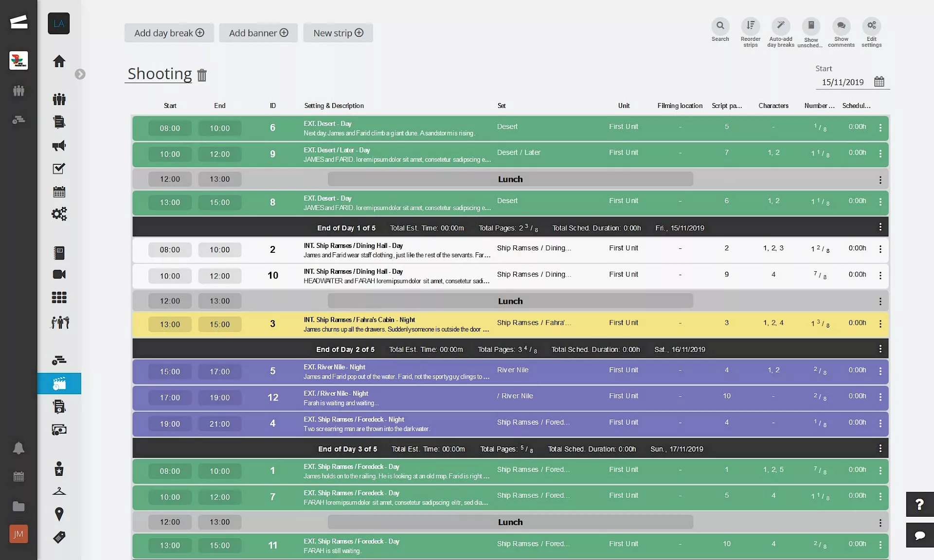Open the Edit settings gear icon
The width and height of the screenshot is (934, 560).
871,26
